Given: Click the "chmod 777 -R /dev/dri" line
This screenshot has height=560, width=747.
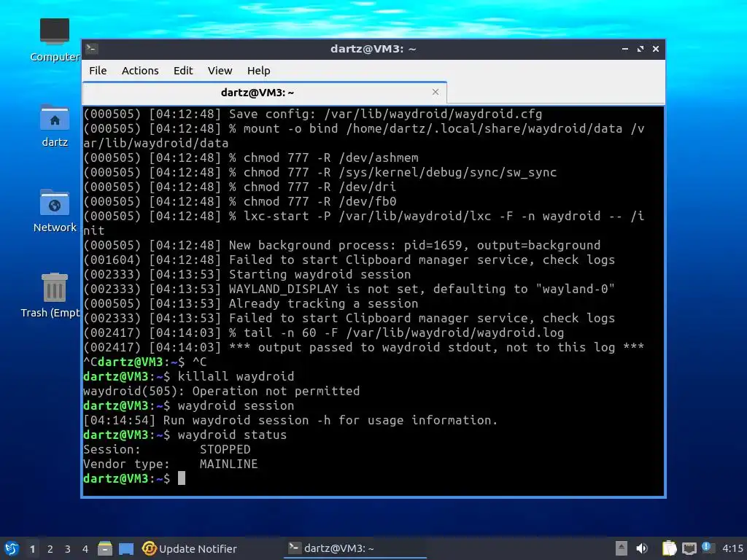Looking at the screenshot, I should coord(239,187).
